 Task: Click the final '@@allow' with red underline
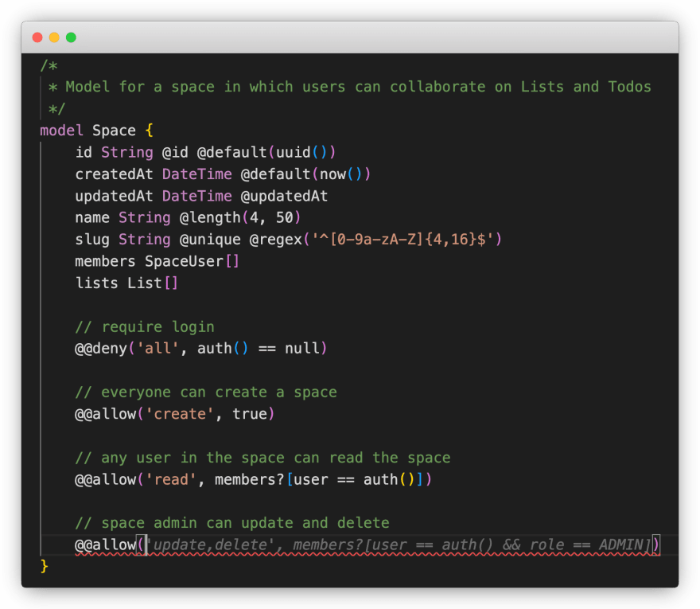[105, 545]
